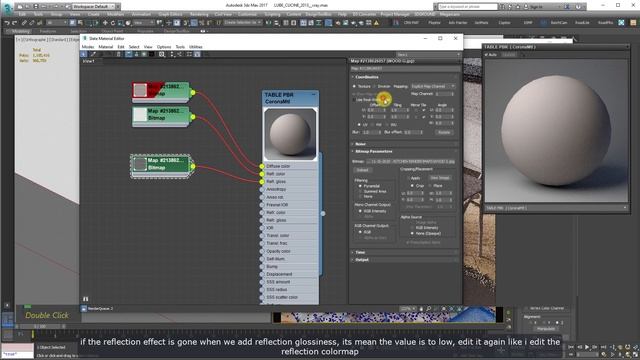Open the Utilities menu in material editor
The height and width of the screenshot is (360, 640).
(196, 47)
